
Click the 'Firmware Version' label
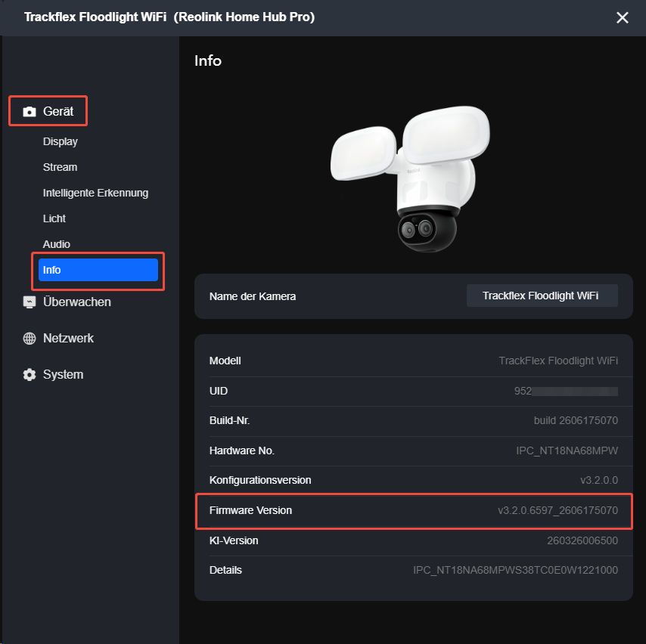(250, 510)
